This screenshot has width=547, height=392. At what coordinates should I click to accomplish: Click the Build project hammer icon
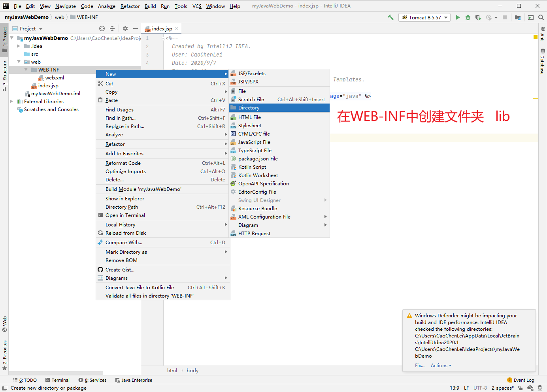point(390,17)
